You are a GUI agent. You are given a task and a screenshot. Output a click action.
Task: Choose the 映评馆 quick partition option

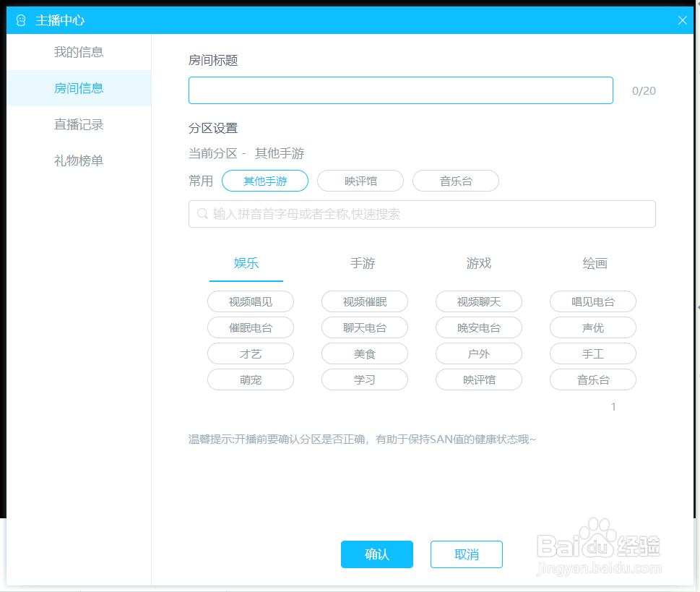[x=360, y=181]
